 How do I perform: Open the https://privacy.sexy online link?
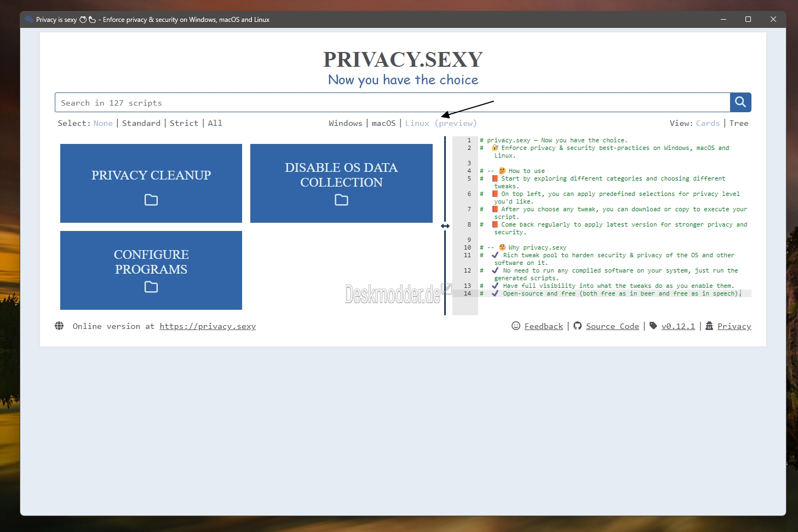208,326
